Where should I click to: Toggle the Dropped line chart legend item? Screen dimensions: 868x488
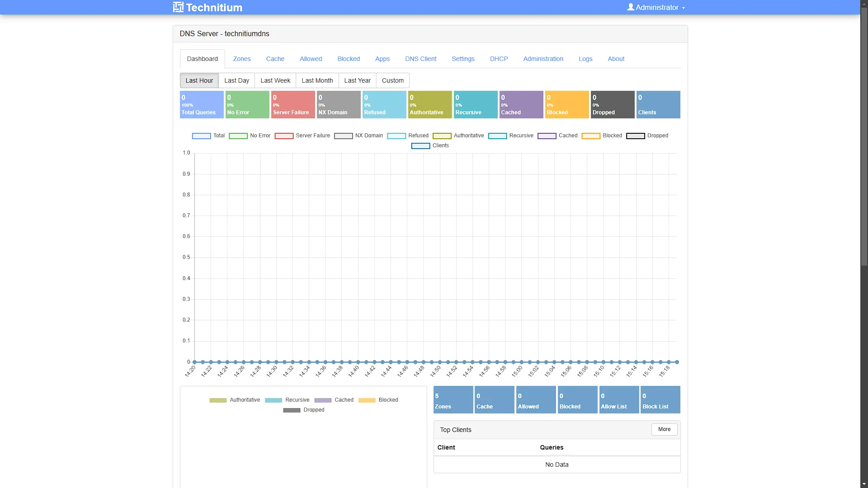(647, 136)
